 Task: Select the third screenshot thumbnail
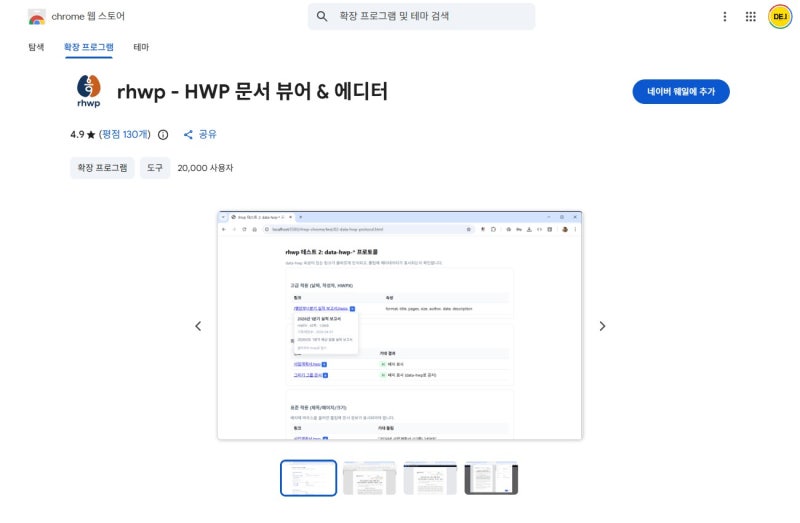pyautogui.click(x=430, y=478)
